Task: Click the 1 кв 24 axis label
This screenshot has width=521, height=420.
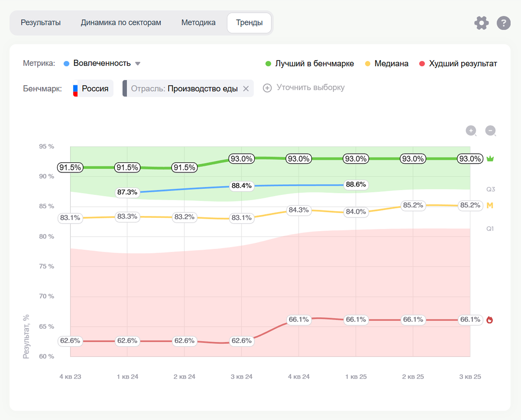Action: pos(127,377)
